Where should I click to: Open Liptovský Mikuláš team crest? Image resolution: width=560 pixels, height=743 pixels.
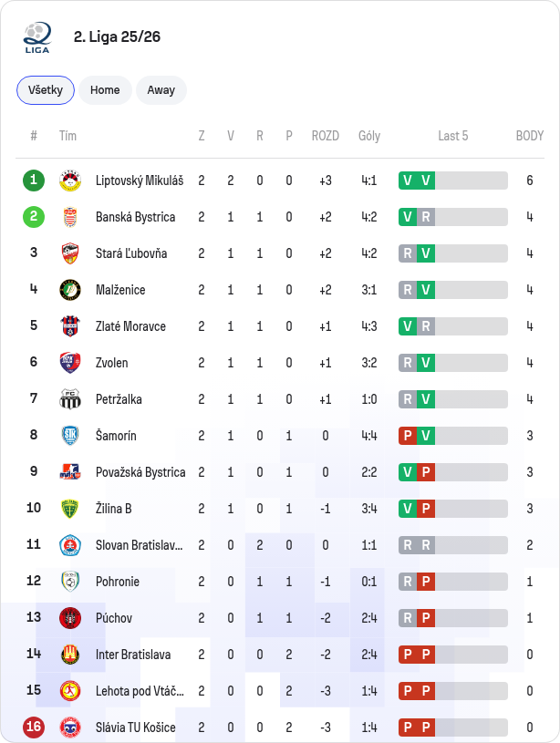[x=70, y=181]
